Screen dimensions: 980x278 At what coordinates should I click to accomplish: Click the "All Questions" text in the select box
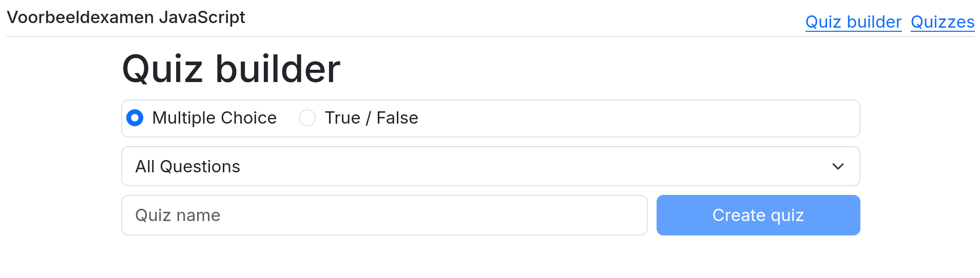coord(187,167)
